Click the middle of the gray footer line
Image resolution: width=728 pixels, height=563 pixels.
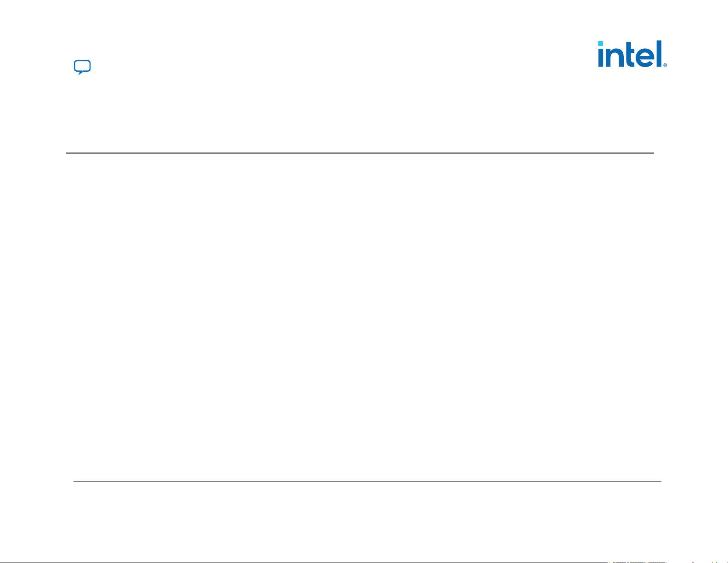pyautogui.click(x=367, y=482)
